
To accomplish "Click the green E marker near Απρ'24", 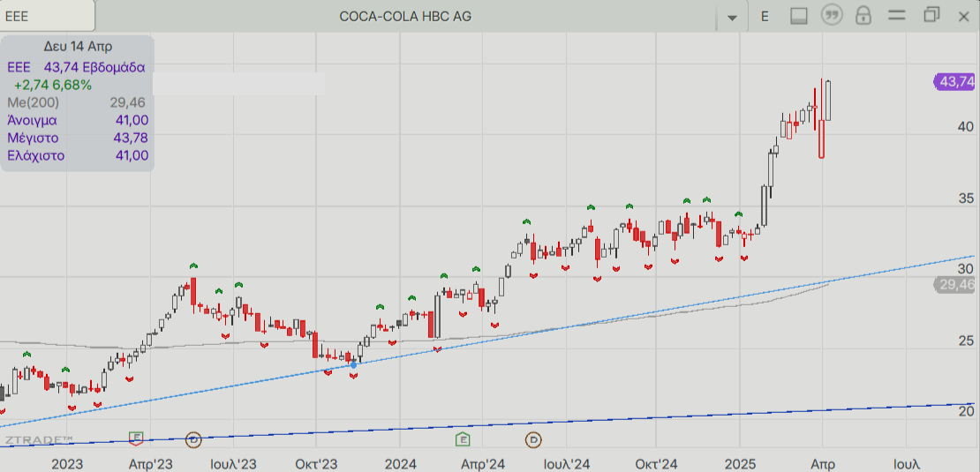I will (x=464, y=439).
